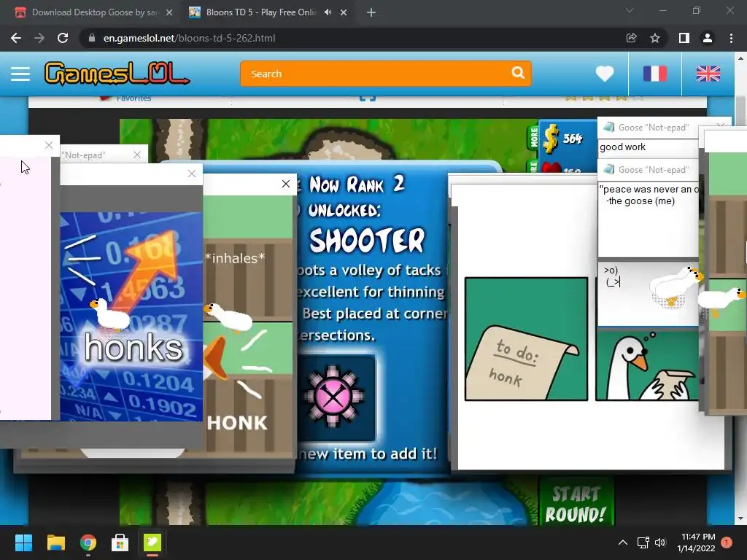
Task: Open the Chrome profile menu
Action: point(708,38)
